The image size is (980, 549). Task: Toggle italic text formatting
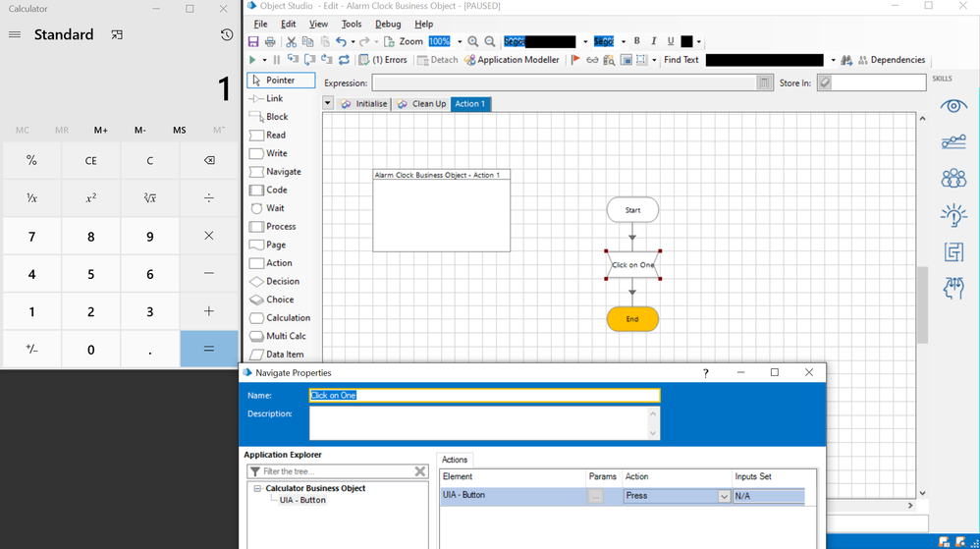pos(654,41)
